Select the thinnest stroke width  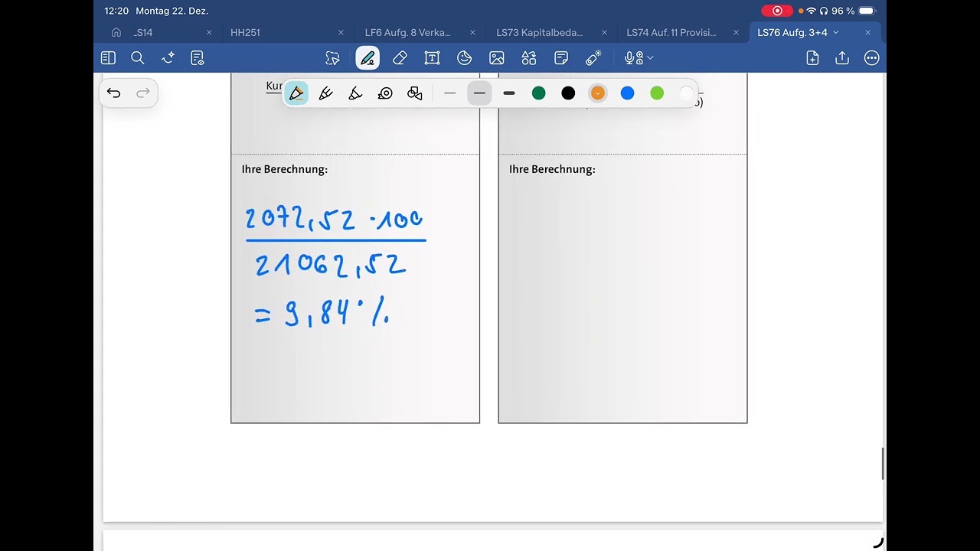pyautogui.click(x=450, y=93)
